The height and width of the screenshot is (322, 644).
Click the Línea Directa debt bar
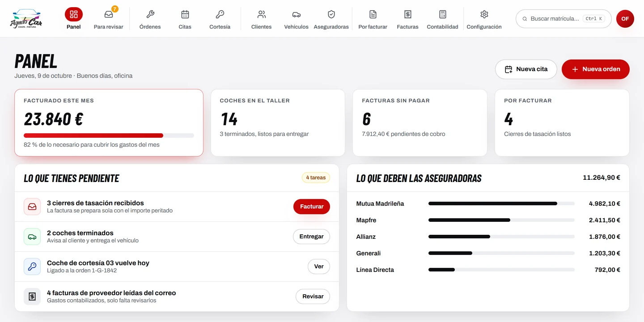click(x=501, y=270)
